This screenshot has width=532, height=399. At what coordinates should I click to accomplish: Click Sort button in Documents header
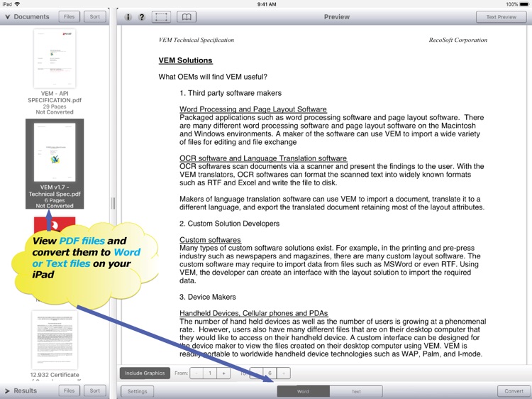click(x=95, y=16)
